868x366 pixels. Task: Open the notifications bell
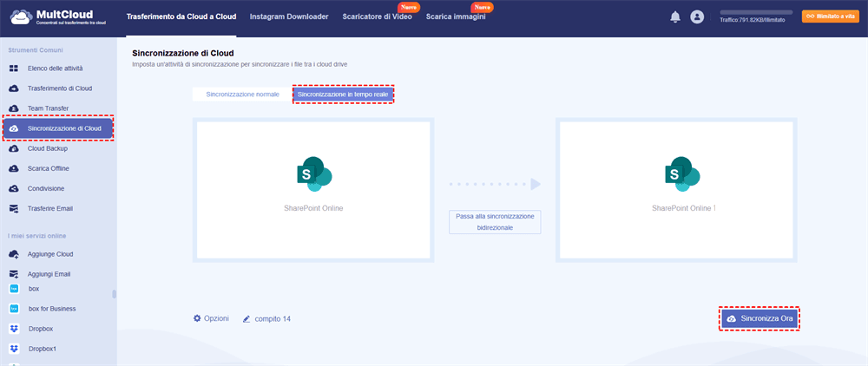[674, 17]
